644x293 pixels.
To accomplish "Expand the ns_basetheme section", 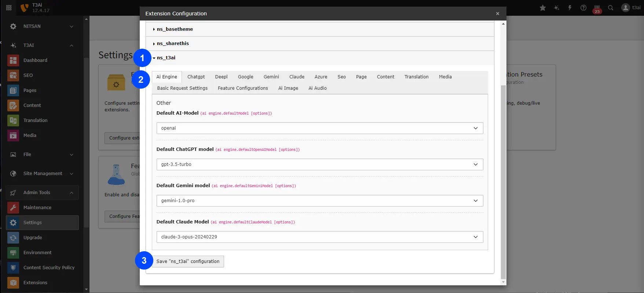I will coord(320,29).
